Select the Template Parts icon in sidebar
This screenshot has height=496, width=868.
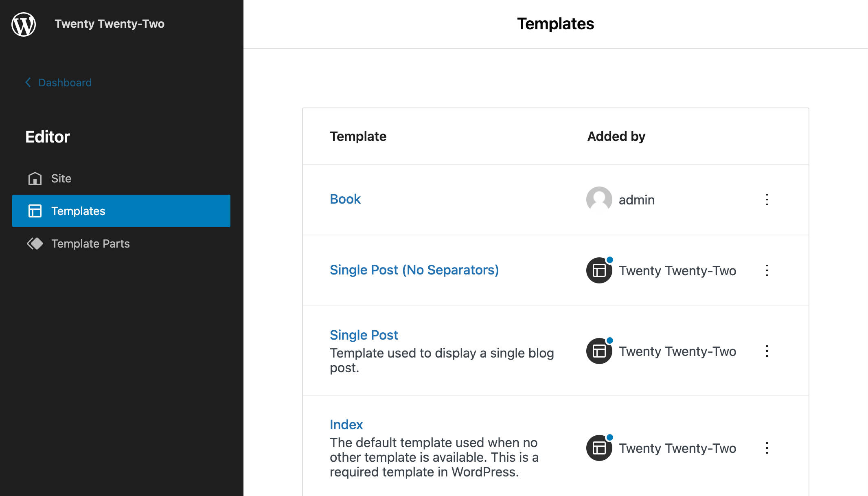(x=34, y=243)
